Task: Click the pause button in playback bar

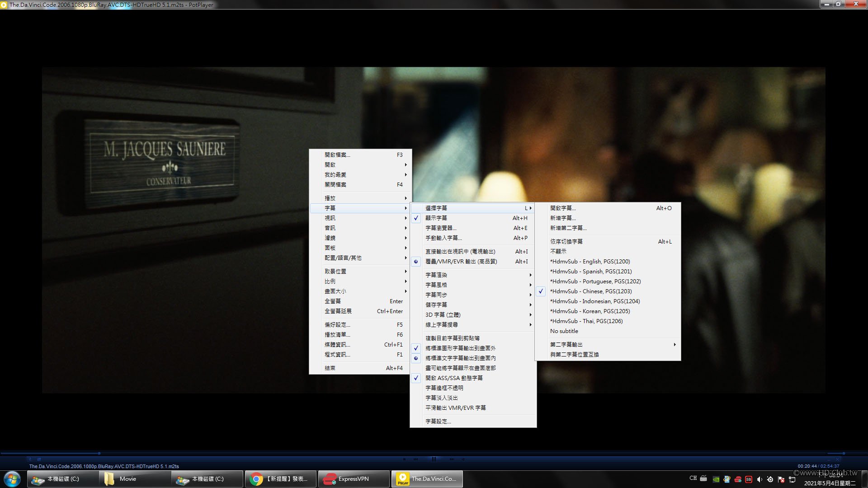Action: point(434,459)
